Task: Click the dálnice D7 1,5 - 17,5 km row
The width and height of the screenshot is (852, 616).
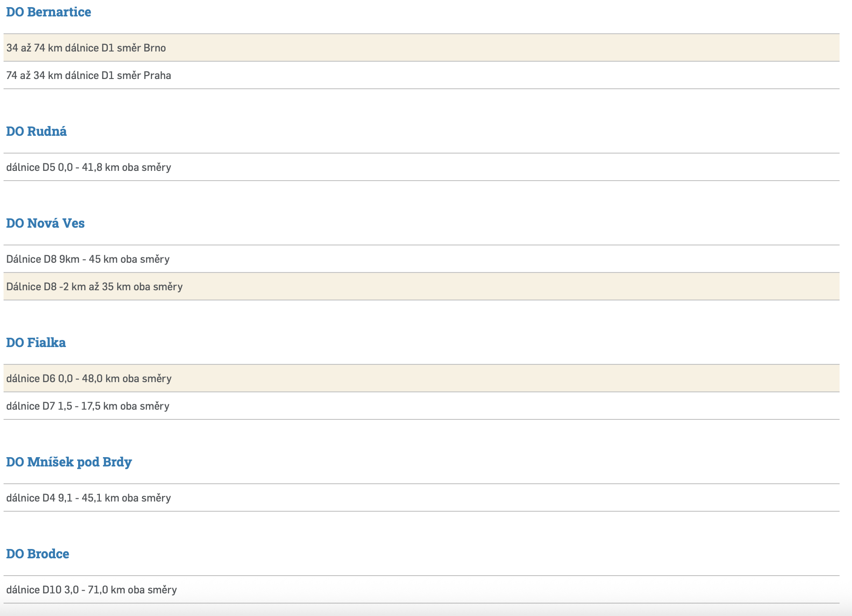Action: click(87, 406)
